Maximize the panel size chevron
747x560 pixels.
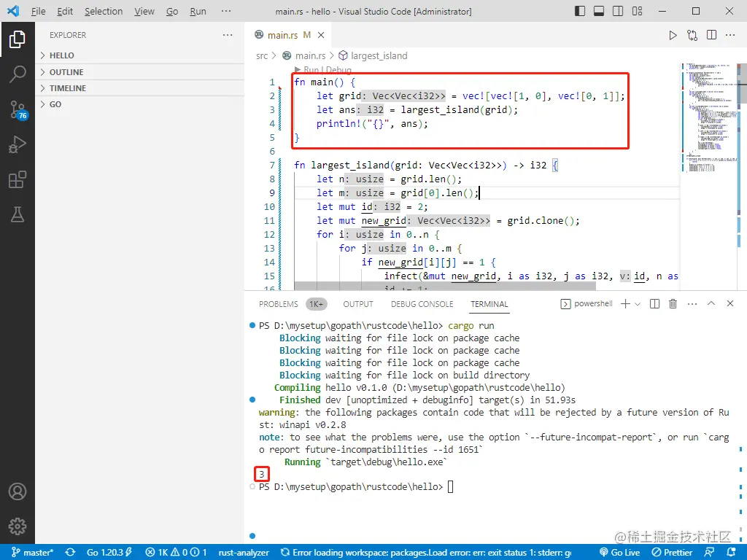[x=711, y=303]
